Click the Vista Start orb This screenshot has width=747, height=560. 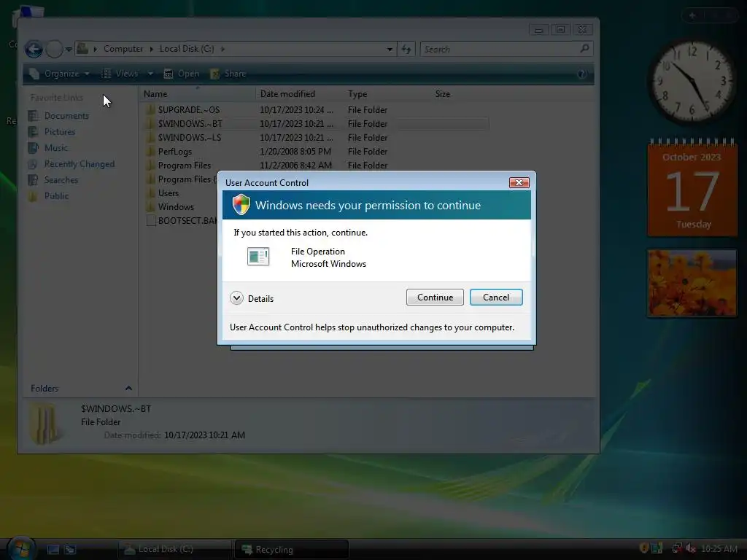21,548
